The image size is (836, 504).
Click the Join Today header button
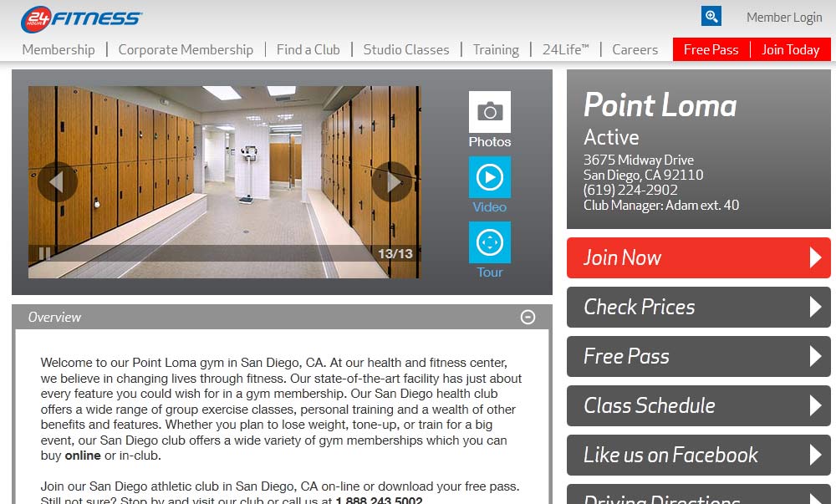(791, 49)
